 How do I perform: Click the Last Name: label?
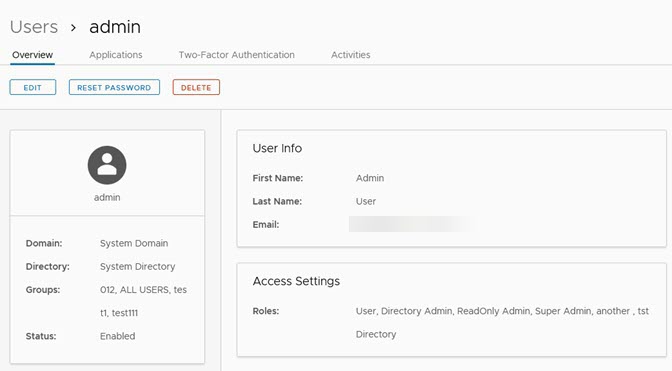tap(277, 201)
